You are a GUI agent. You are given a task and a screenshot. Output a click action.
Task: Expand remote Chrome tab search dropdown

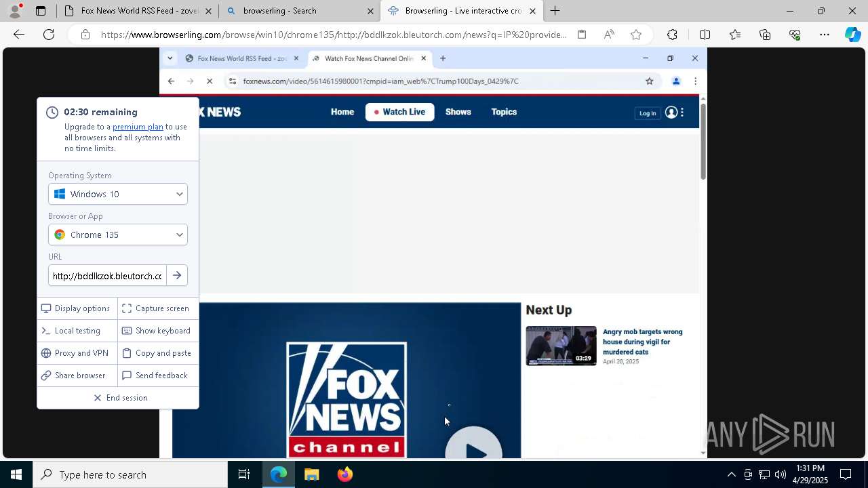170,58
